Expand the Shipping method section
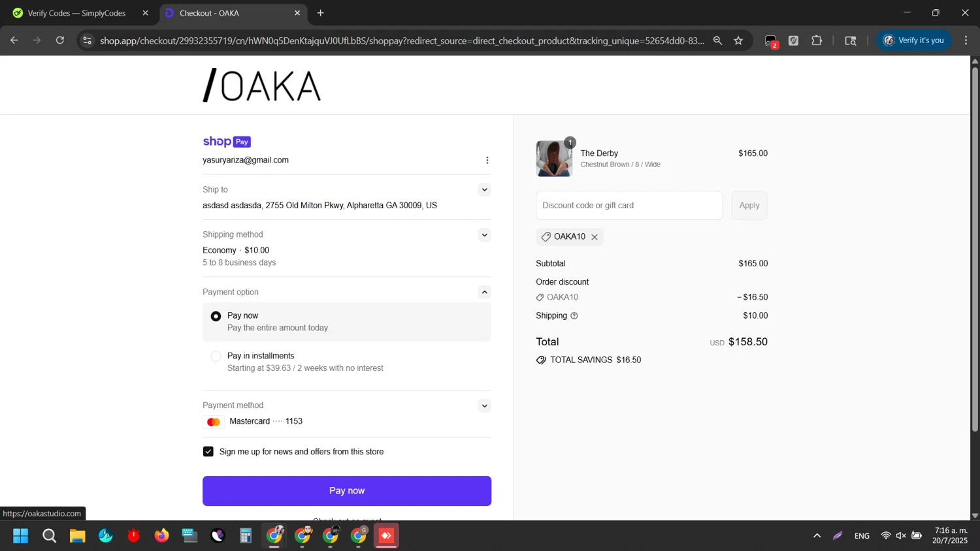Screen dimensions: 980x551 coord(484,235)
